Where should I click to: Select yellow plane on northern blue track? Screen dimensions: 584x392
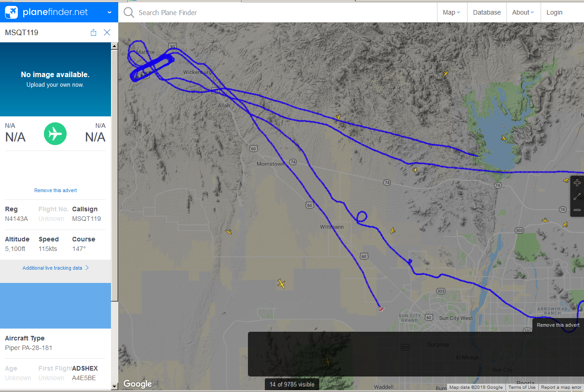pyautogui.click(x=338, y=117)
